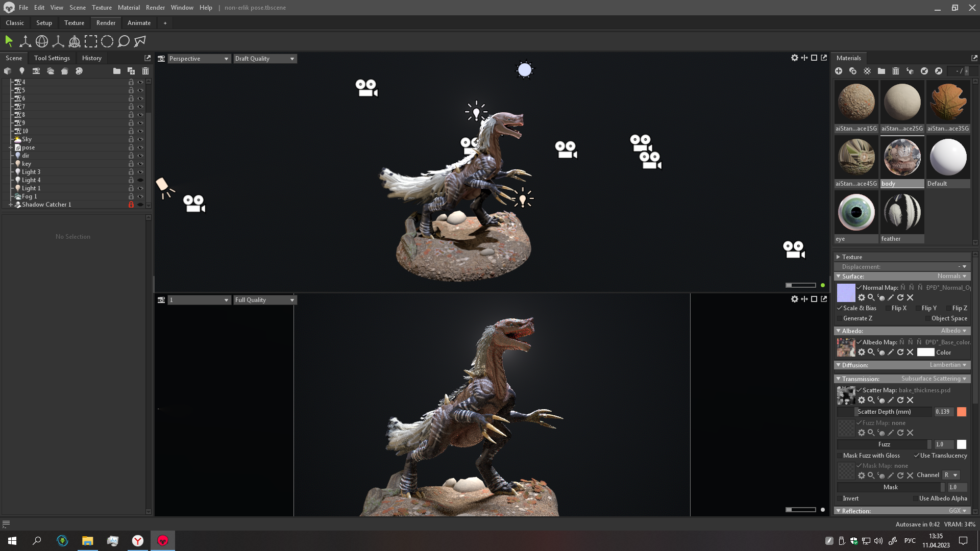Select the feather material thumbnail
The image size is (980, 551).
(x=902, y=212)
